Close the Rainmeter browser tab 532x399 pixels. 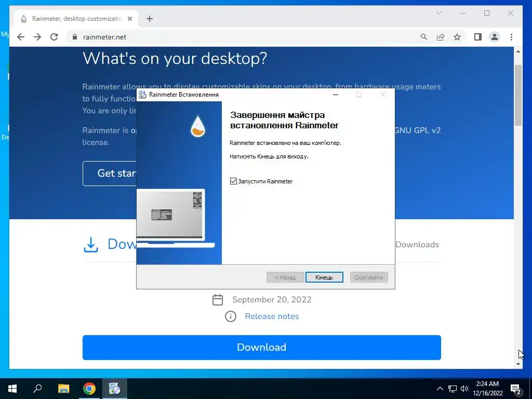(129, 19)
